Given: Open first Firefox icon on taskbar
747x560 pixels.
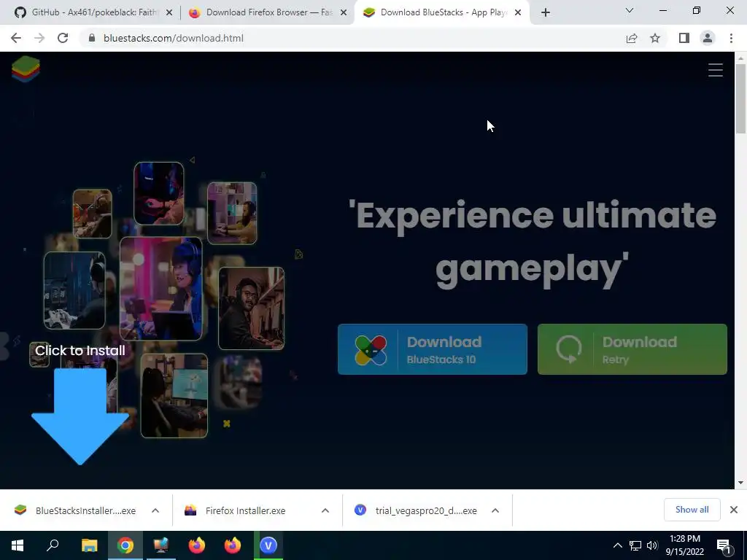Looking at the screenshot, I should coord(196,545).
